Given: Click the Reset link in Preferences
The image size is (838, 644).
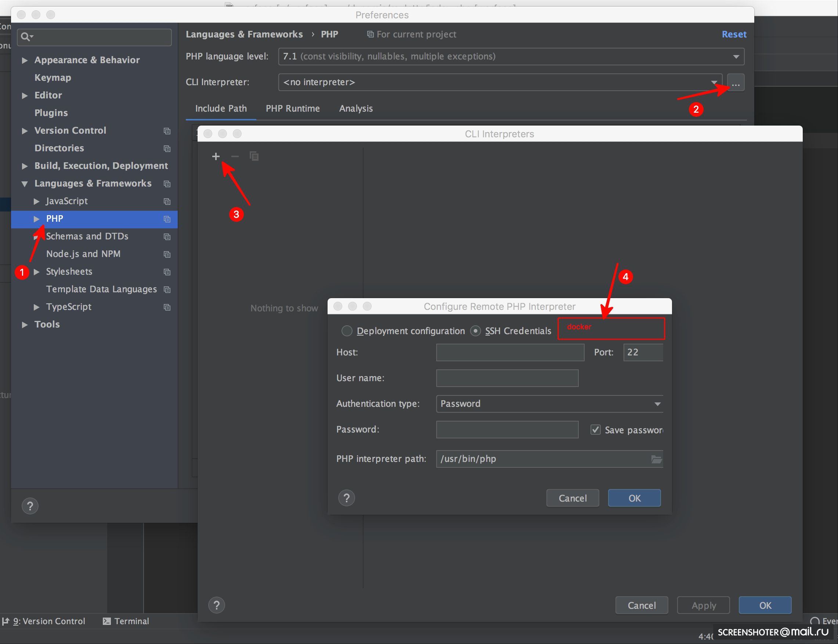Looking at the screenshot, I should tap(734, 34).
